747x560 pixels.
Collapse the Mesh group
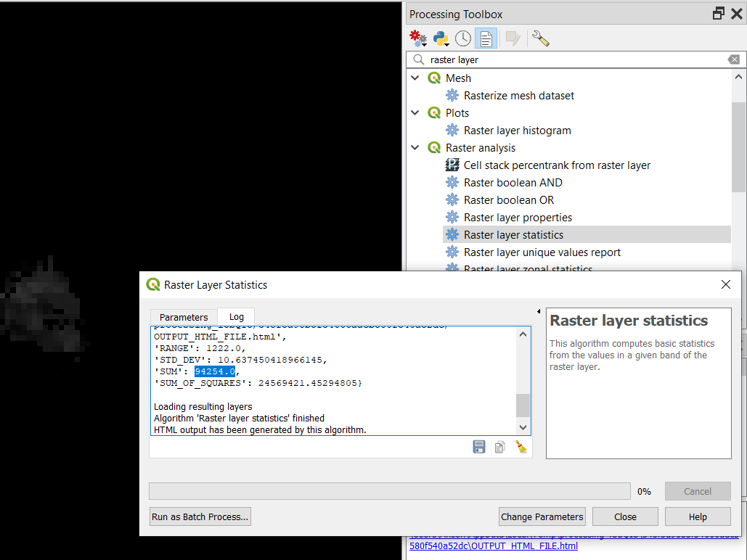[415, 78]
